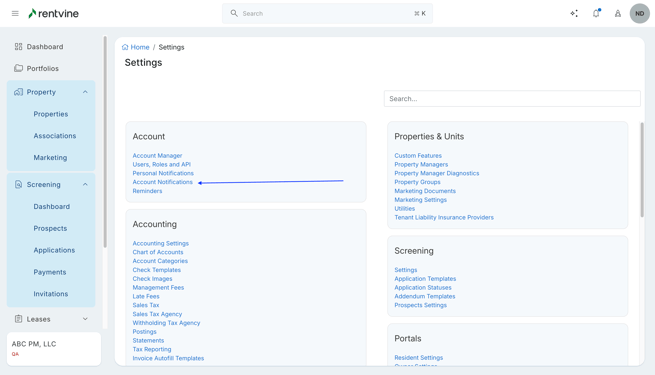Image resolution: width=655 pixels, height=375 pixels.
Task: Expand the Leases section chevron
Action: 85,319
